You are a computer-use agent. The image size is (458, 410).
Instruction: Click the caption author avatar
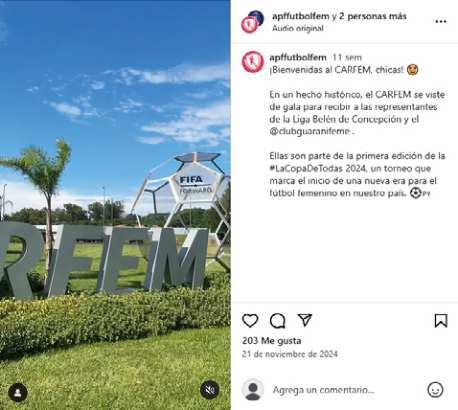coord(253,62)
